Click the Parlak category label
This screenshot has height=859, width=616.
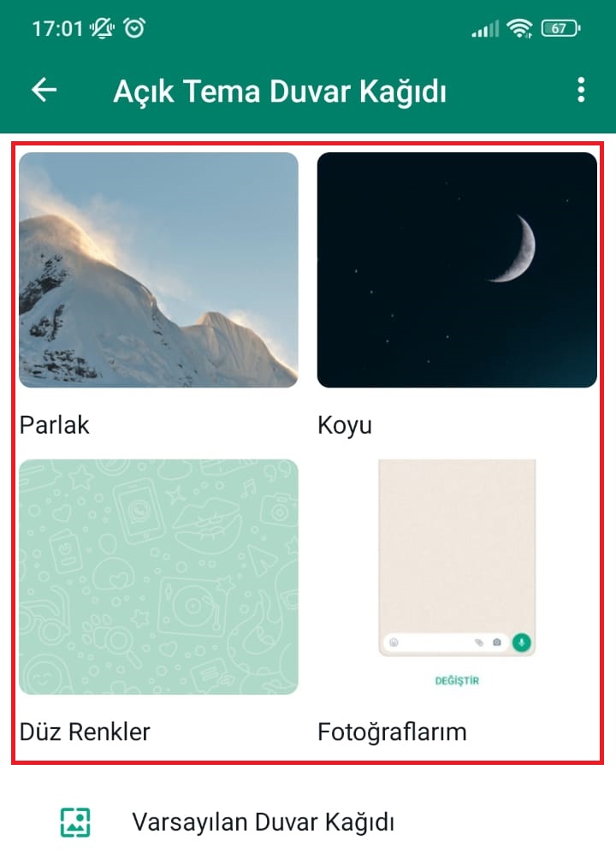tap(54, 425)
